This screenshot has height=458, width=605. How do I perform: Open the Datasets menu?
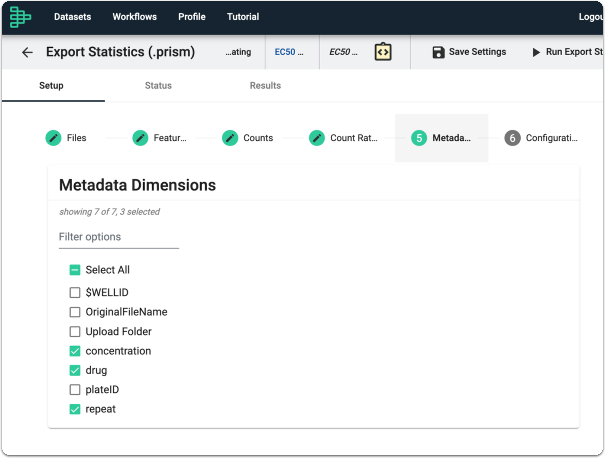[x=73, y=17]
